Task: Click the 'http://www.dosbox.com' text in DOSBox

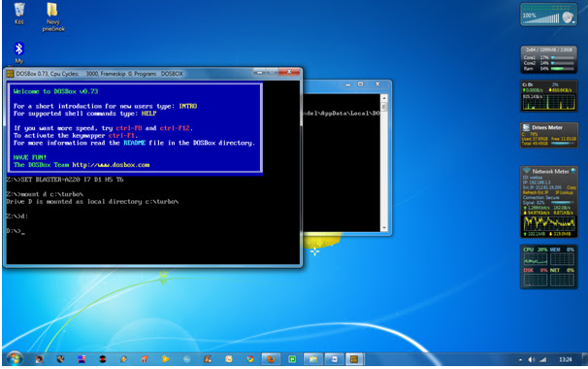Action: pos(111,165)
